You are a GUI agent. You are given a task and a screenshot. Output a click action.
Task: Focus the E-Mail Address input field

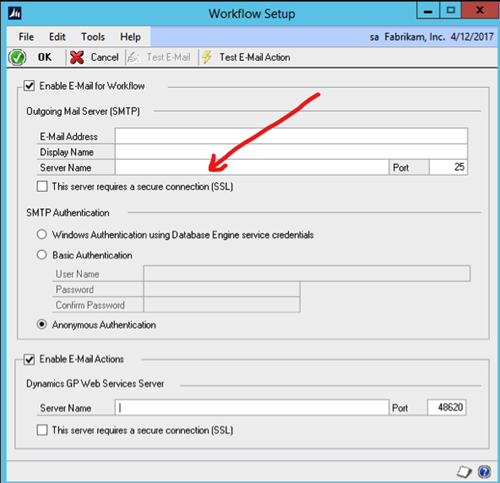click(x=291, y=136)
